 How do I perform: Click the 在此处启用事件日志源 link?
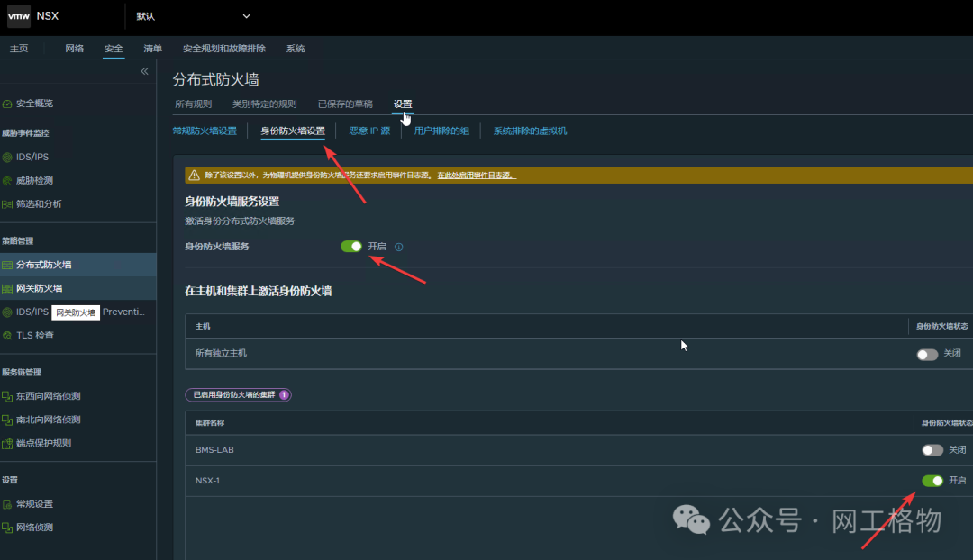[x=477, y=176]
